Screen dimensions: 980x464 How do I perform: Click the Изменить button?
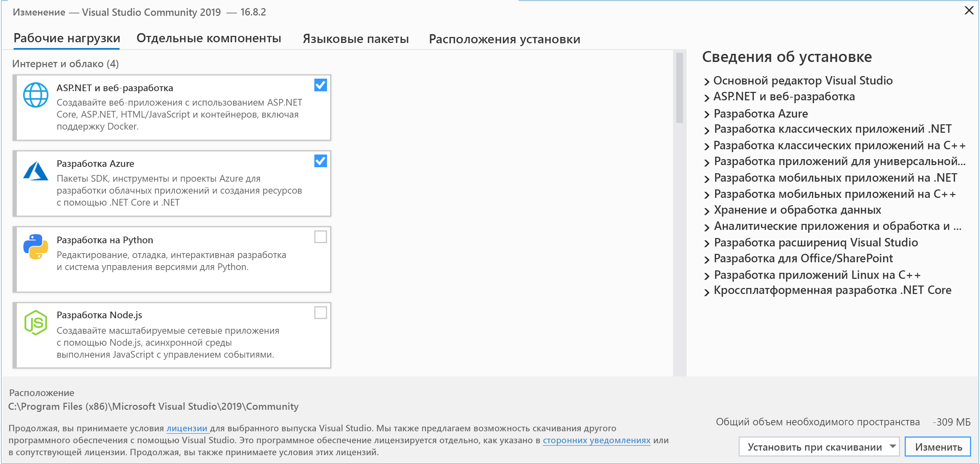pyautogui.click(x=937, y=446)
